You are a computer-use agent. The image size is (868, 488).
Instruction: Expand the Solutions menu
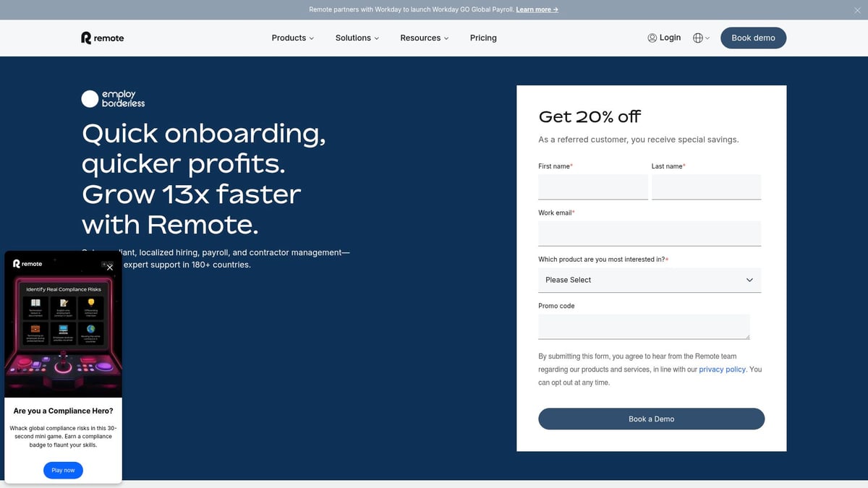click(x=357, y=38)
